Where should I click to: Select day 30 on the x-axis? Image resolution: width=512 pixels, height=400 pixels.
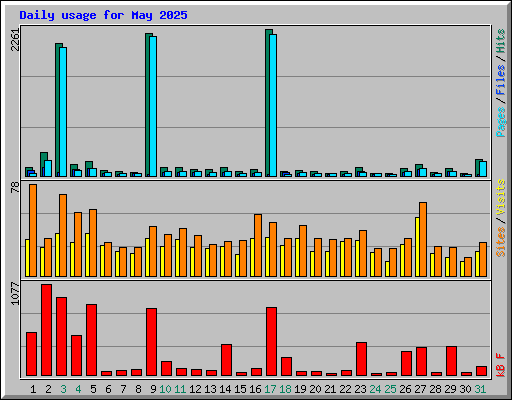(x=465, y=389)
